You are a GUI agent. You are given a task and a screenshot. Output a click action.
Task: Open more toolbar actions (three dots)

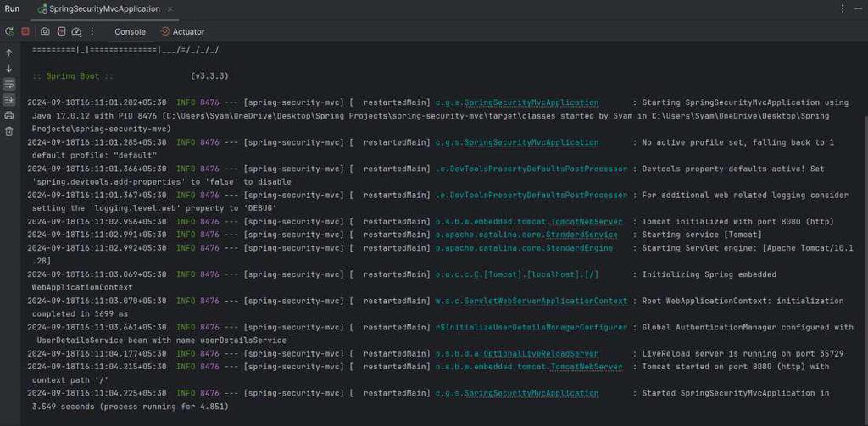[93, 31]
